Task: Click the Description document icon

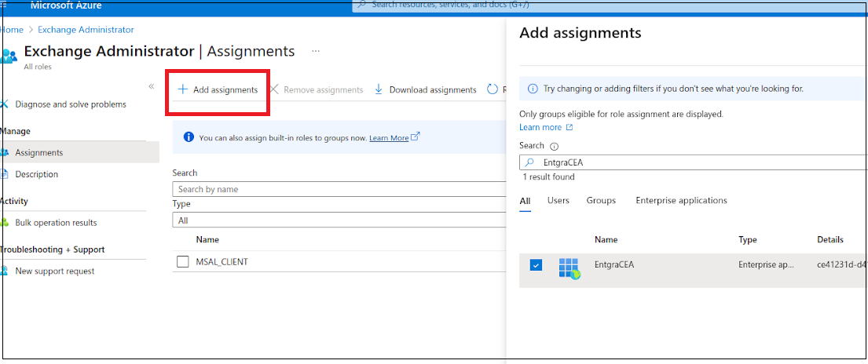Action: [5, 174]
